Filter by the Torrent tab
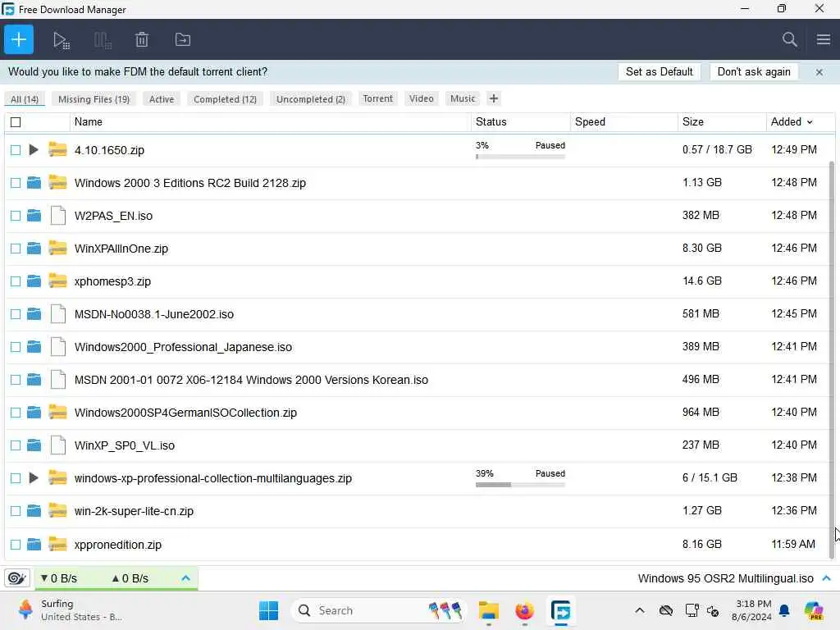This screenshot has width=840, height=630. pos(377,98)
